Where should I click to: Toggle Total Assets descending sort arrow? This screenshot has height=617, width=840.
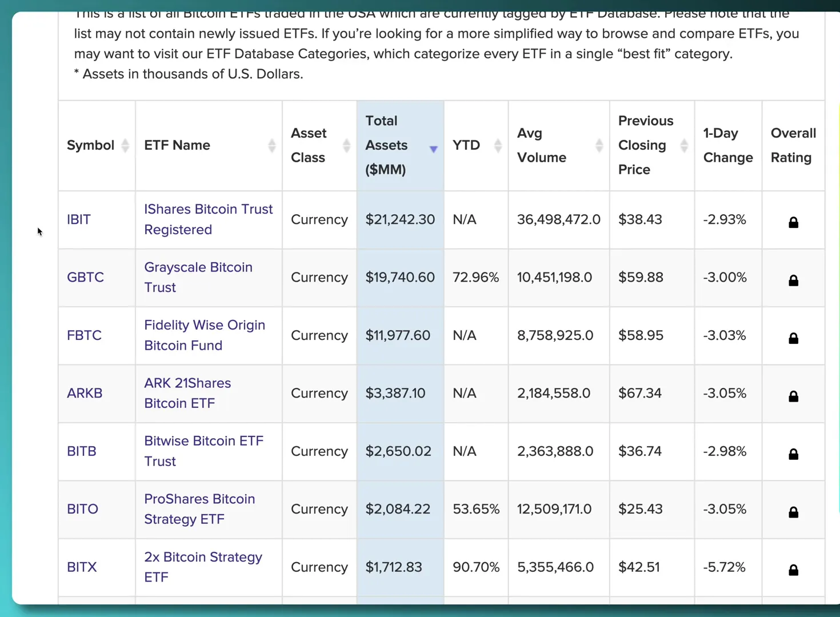pos(434,149)
